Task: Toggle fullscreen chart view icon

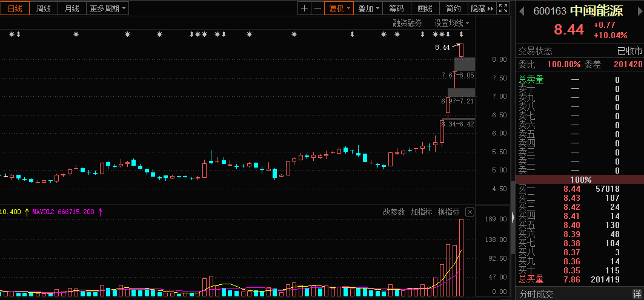Action: [x=503, y=8]
